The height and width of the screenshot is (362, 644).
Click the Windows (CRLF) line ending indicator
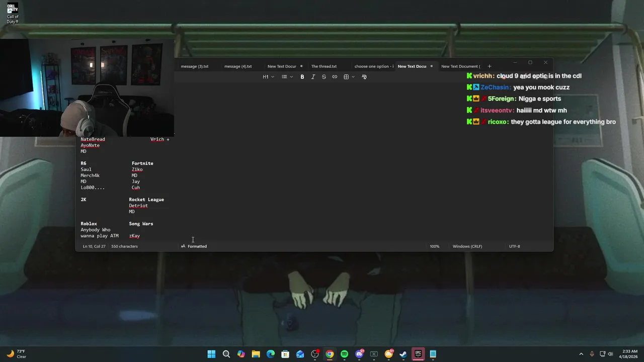(x=467, y=246)
